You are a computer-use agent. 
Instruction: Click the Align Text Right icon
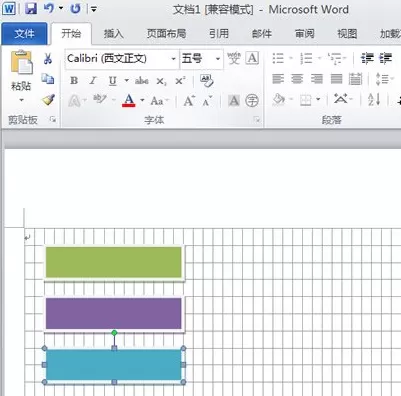(317, 79)
